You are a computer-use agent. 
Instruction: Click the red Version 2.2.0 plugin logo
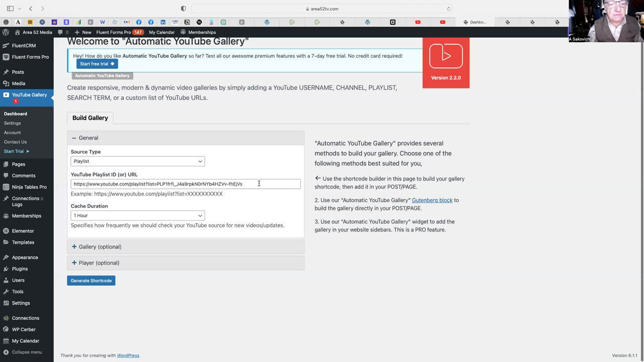click(x=446, y=62)
